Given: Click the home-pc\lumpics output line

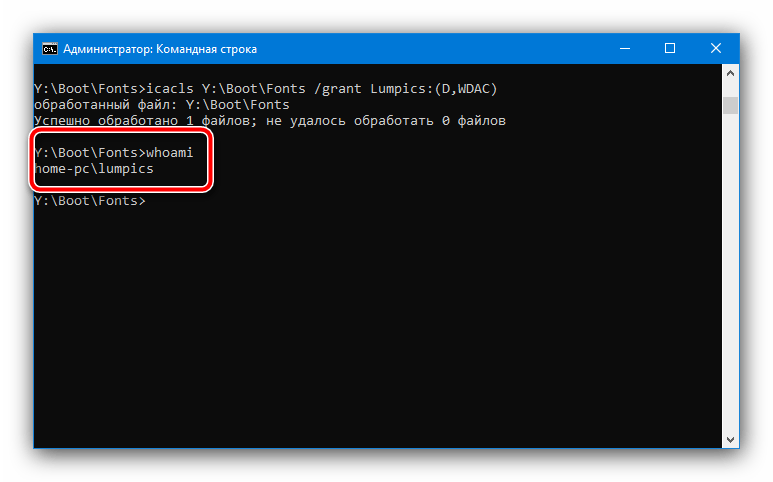Looking at the screenshot, I should pyautogui.click(x=94, y=169).
